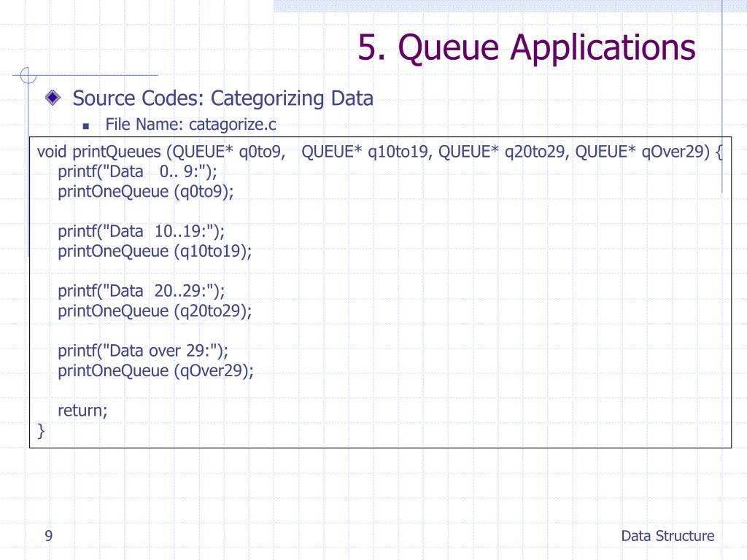747x560 pixels.
Task: Click the "Data Structure" footer text
Action: tap(667, 536)
